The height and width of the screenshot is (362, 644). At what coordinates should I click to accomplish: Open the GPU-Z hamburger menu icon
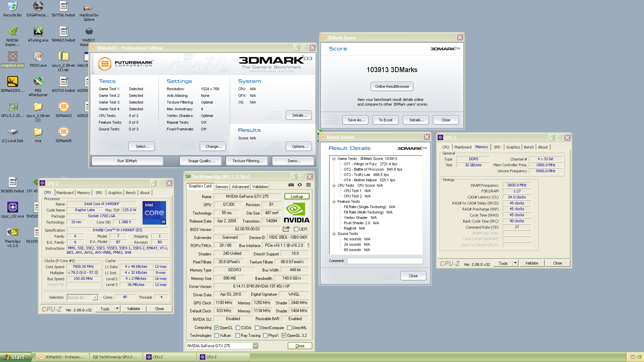(x=308, y=185)
